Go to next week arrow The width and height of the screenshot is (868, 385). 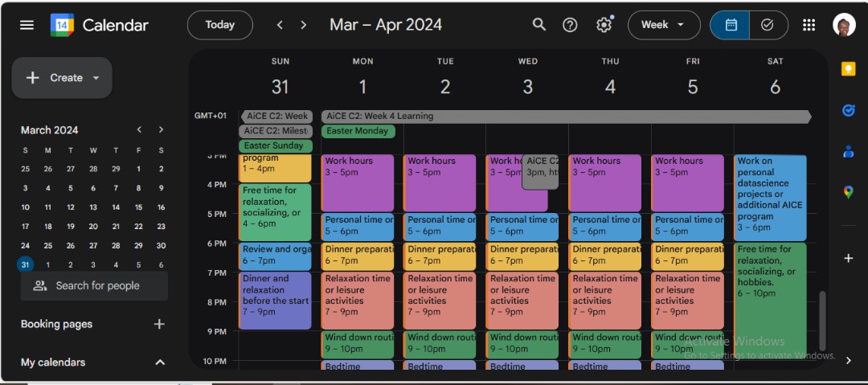coord(304,25)
